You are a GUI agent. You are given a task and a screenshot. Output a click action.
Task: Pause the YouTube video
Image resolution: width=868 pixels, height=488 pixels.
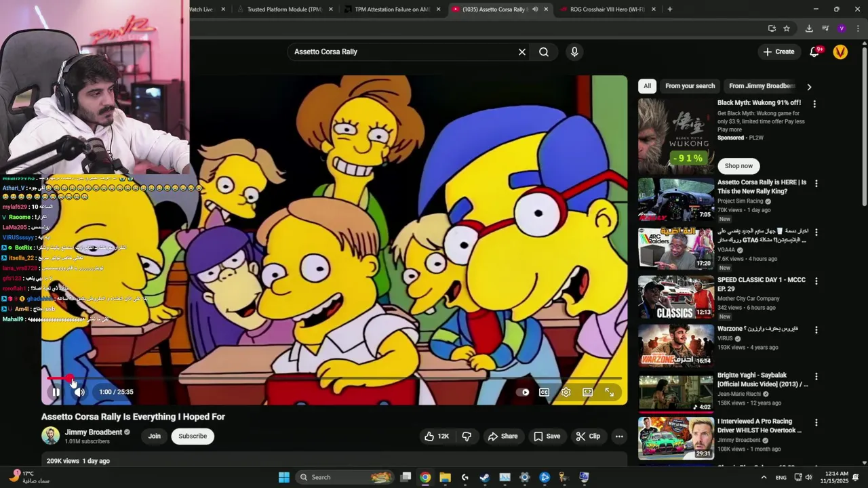[x=56, y=392]
